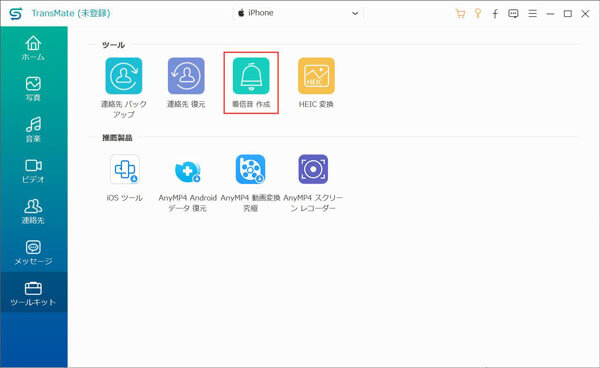Click the key register icon
This screenshot has width=600, height=368.
[x=478, y=14]
